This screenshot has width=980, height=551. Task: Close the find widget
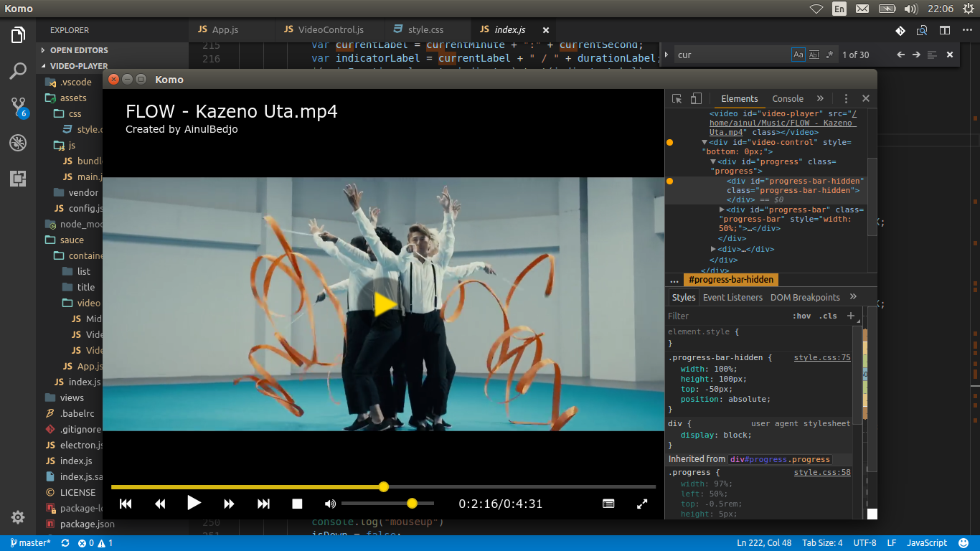pyautogui.click(x=950, y=55)
